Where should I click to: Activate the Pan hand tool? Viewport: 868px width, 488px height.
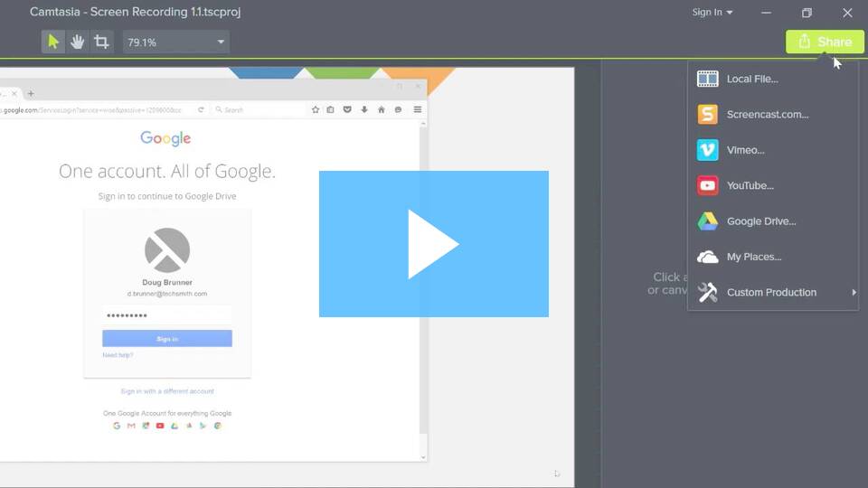tap(77, 42)
